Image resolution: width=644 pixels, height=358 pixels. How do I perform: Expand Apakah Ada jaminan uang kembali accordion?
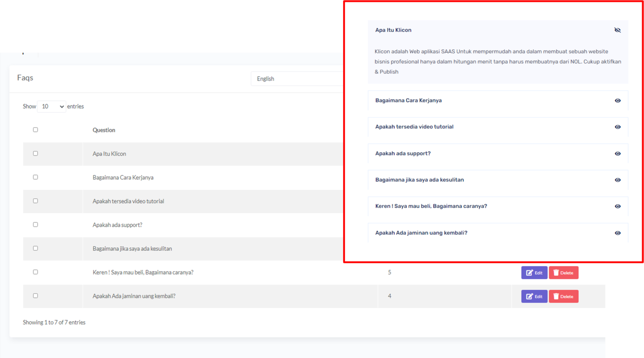498,233
